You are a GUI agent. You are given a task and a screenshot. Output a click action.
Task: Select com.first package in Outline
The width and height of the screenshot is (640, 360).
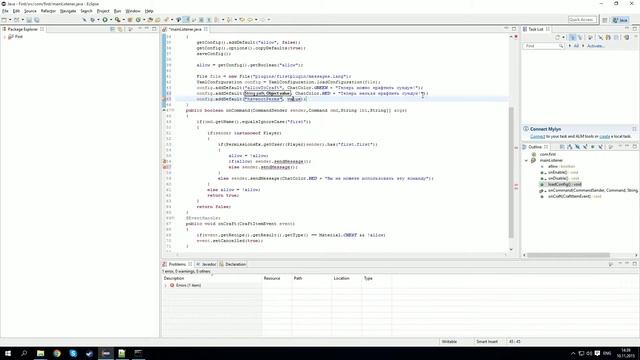pos(548,155)
